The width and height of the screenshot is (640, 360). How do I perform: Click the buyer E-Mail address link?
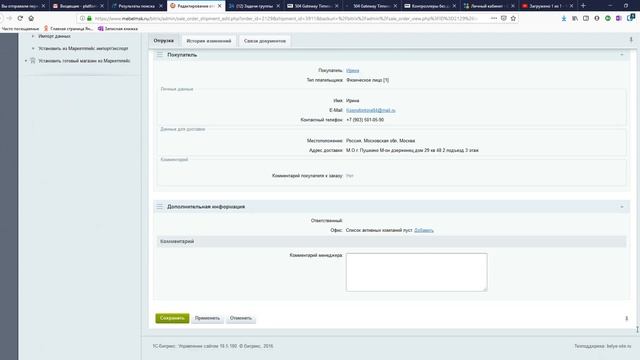pos(371,110)
